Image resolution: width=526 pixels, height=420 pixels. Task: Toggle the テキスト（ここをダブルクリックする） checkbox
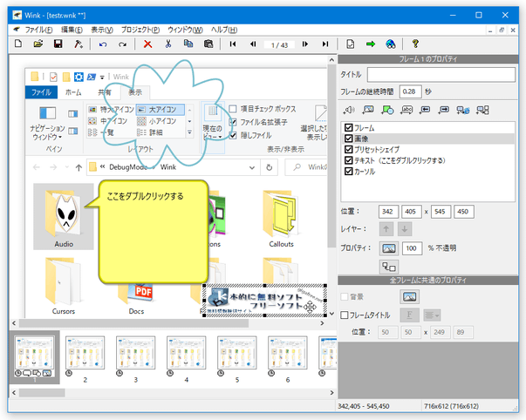coord(349,160)
